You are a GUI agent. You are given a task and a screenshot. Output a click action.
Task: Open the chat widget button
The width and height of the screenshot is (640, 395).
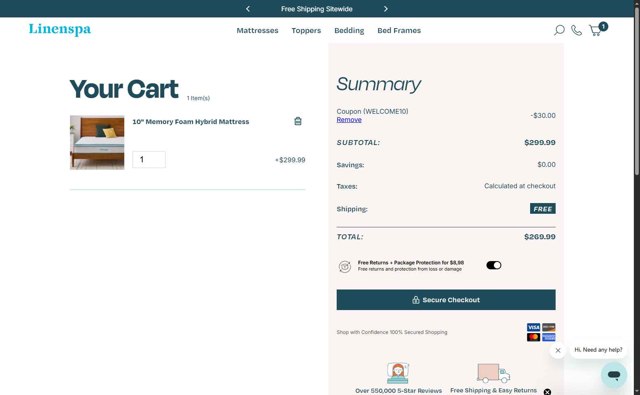click(x=614, y=375)
